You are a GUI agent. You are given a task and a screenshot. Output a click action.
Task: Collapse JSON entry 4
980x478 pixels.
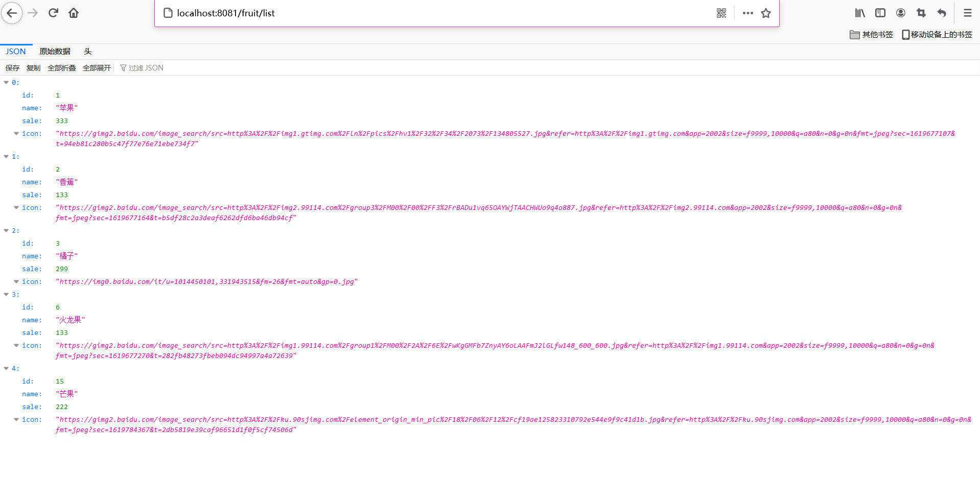point(6,368)
